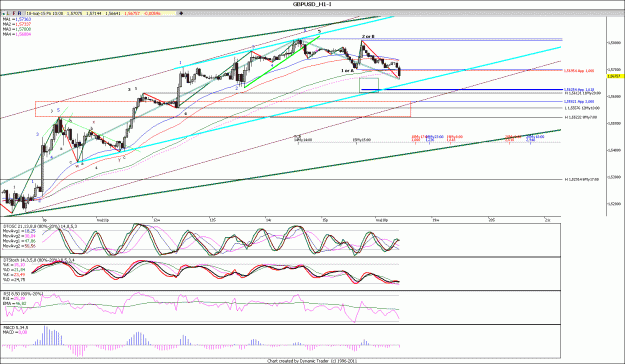Click the DTStoch indicator header label
Image resolution: width=625 pixels, height=364 pixels.
[x=38, y=260]
